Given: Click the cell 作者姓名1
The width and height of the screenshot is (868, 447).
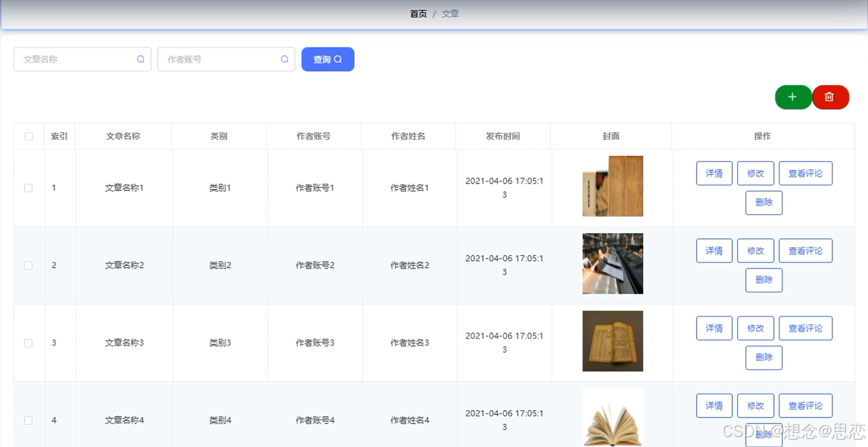Looking at the screenshot, I should coord(410,188).
